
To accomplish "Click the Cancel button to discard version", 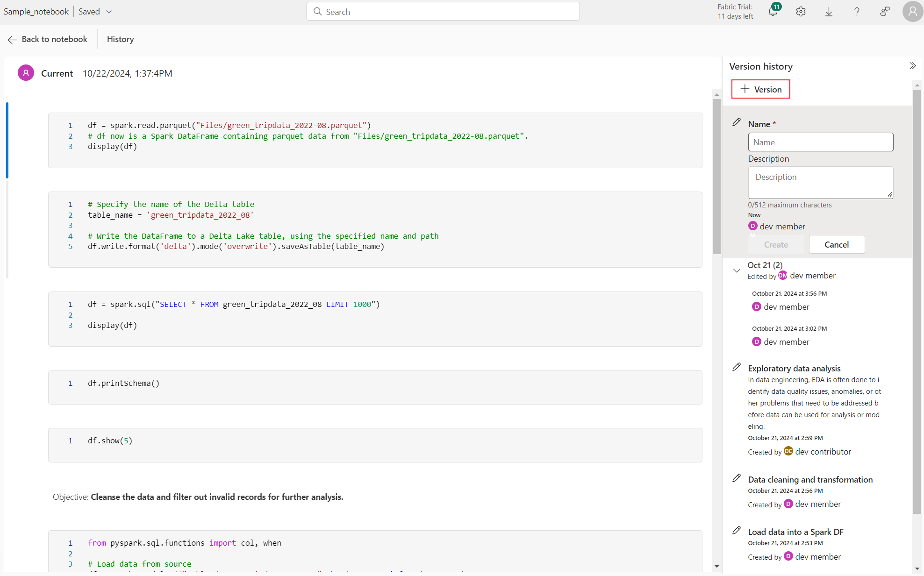I will [837, 244].
